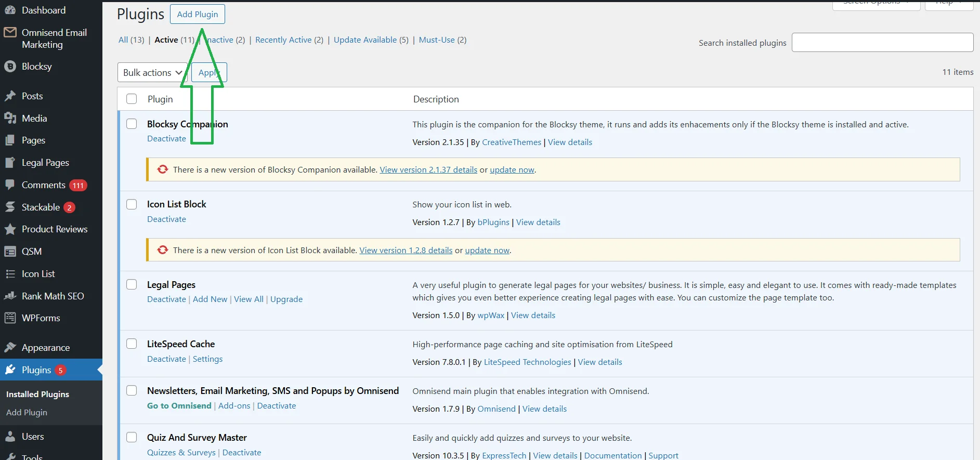Update Icon List Block via update now

coord(487,251)
